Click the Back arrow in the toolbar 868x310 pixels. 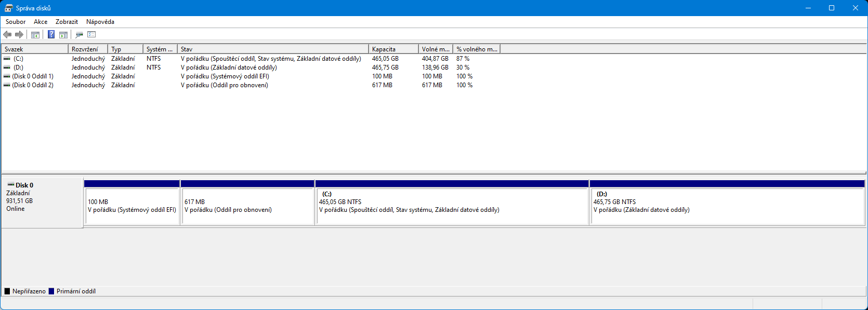(x=7, y=35)
